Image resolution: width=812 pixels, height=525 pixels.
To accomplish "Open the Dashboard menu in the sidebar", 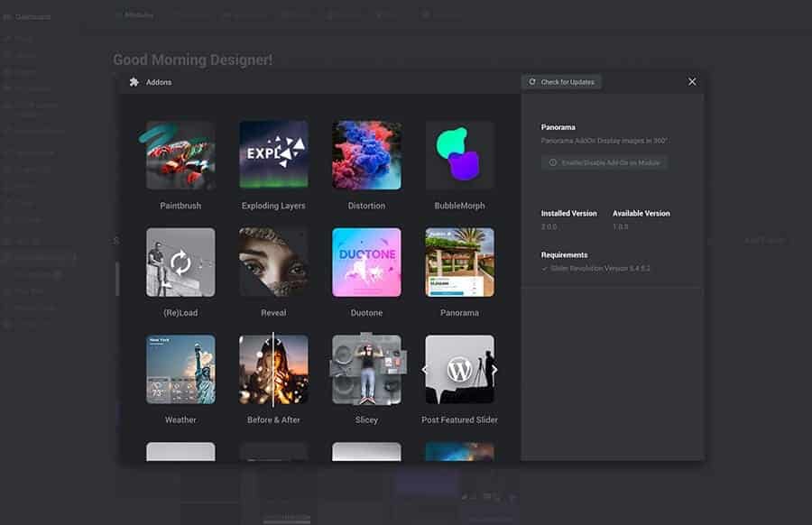I will 32,15.
